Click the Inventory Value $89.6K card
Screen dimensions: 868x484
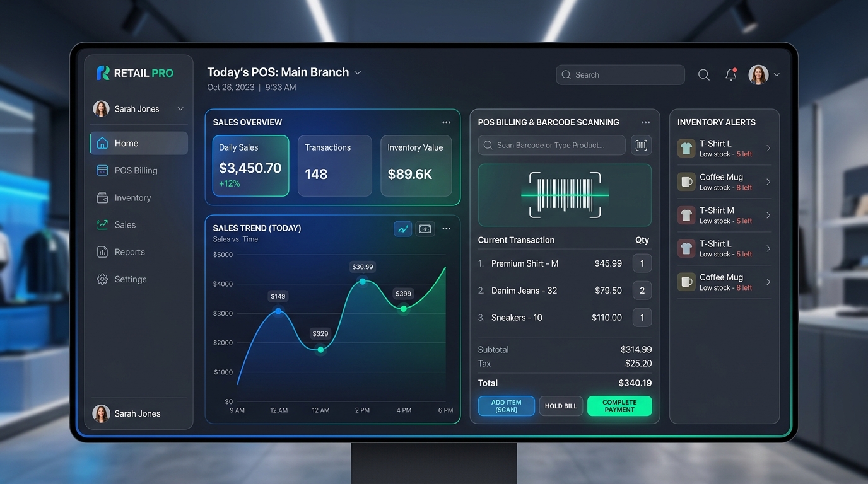coord(416,166)
